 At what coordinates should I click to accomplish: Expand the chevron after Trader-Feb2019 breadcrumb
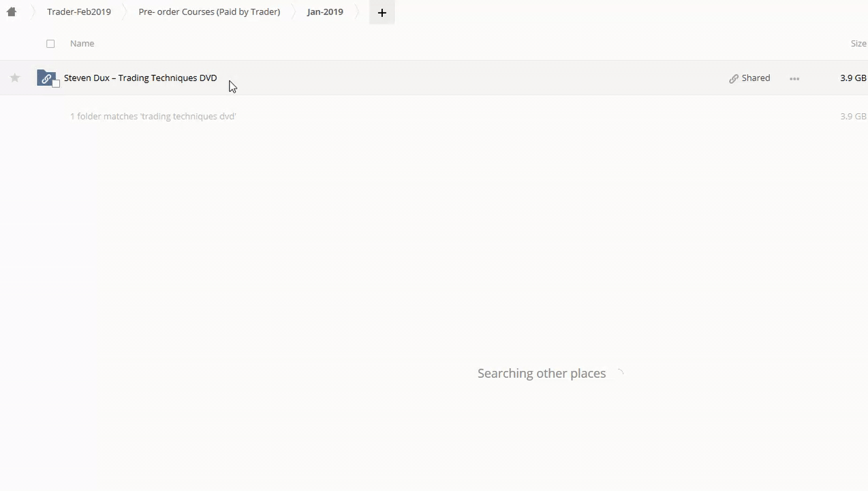(x=125, y=12)
